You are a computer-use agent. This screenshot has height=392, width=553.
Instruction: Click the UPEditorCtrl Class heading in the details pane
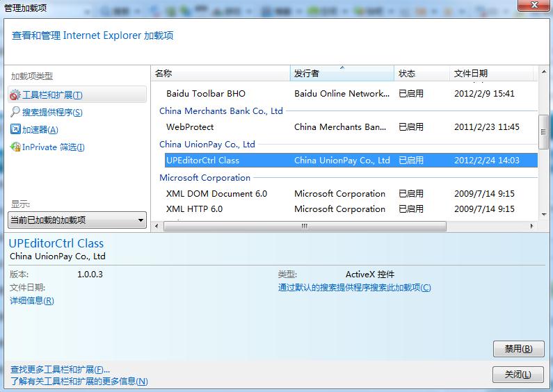[x=56, y=243]
